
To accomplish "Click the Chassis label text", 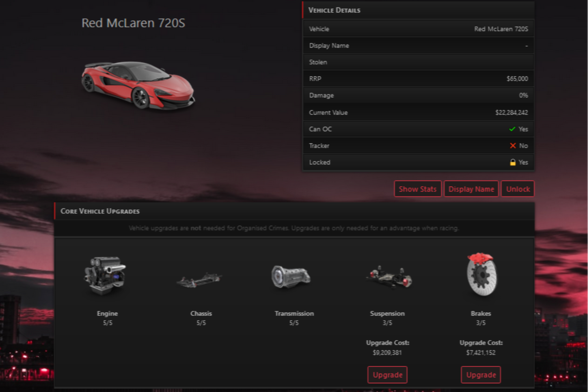I will pyautogui.click(x=201, y=313).
